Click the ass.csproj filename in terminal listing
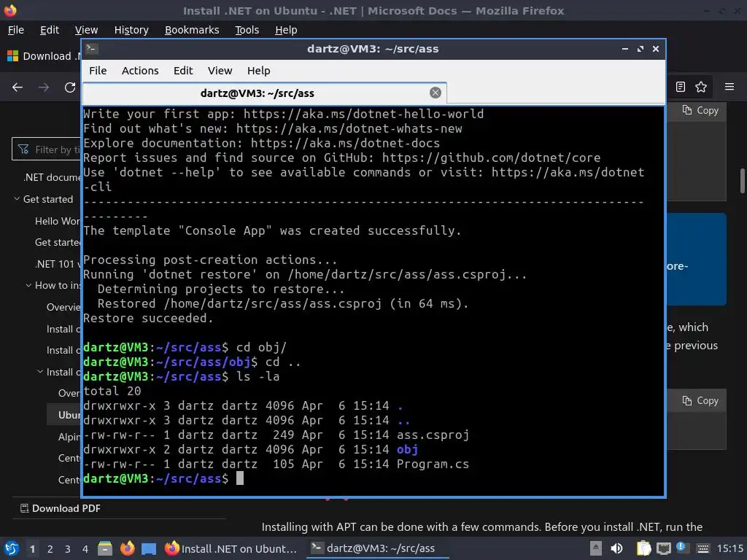747x560 pixels. (x=433, y=435)
